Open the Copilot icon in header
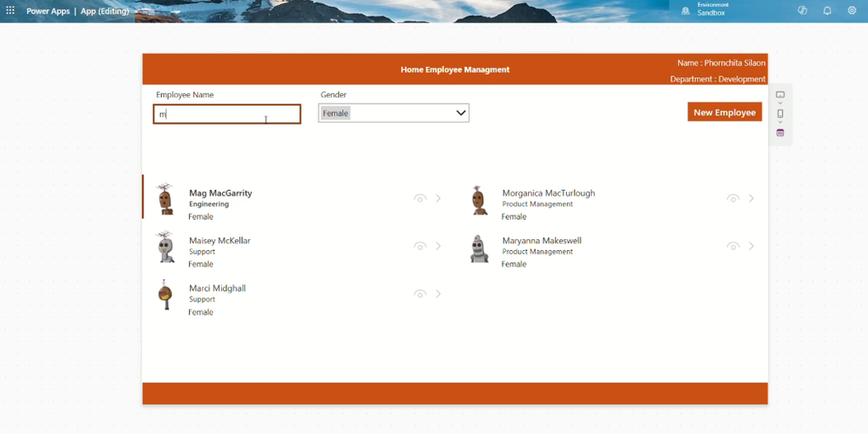868x434 pixels. [x=802, y=10]
